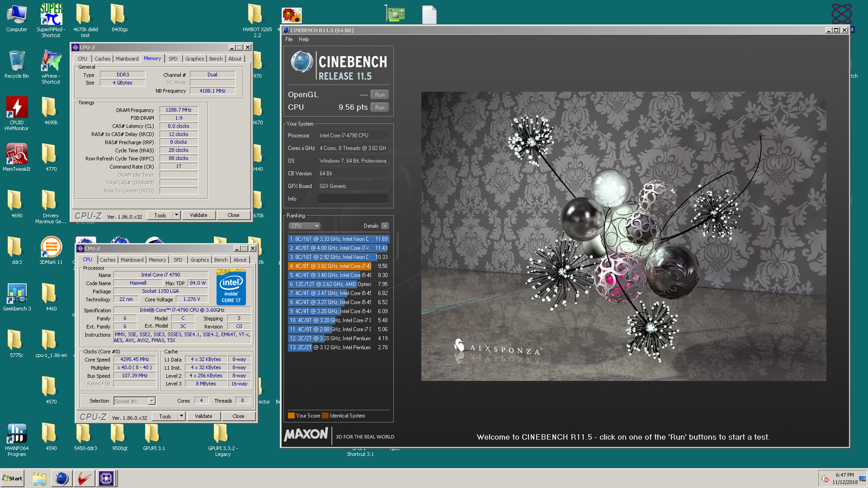Select the GPUPI 3.1 folder
Viewport: 868px width, 488px height.
[154, 437]
